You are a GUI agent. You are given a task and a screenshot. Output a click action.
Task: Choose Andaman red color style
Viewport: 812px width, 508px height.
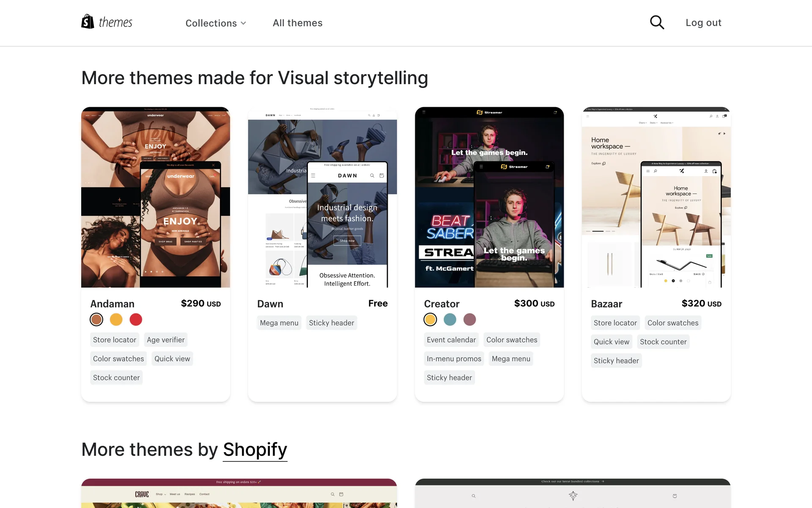136,320
